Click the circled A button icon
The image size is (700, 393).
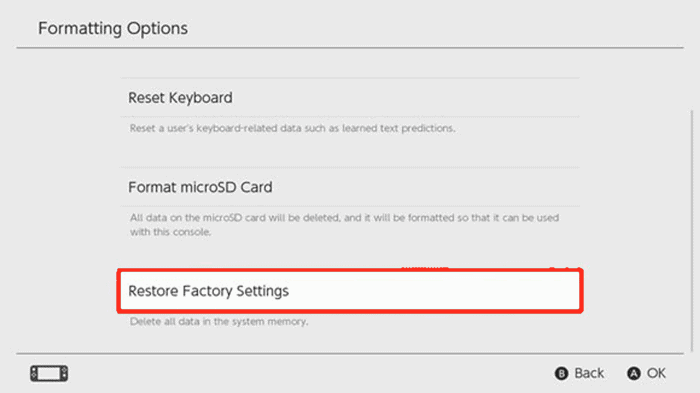pyautogui.click(x=633, y=373)
